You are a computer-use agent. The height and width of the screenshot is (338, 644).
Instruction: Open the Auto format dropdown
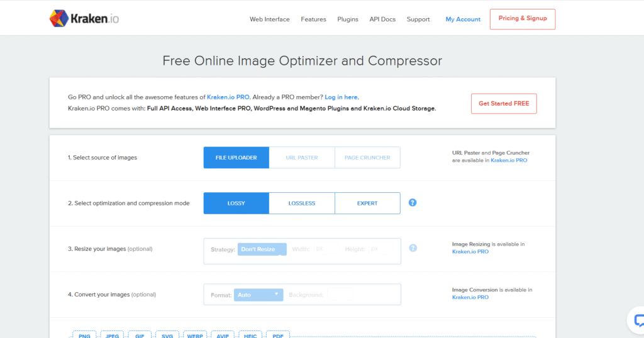point(258,295)
